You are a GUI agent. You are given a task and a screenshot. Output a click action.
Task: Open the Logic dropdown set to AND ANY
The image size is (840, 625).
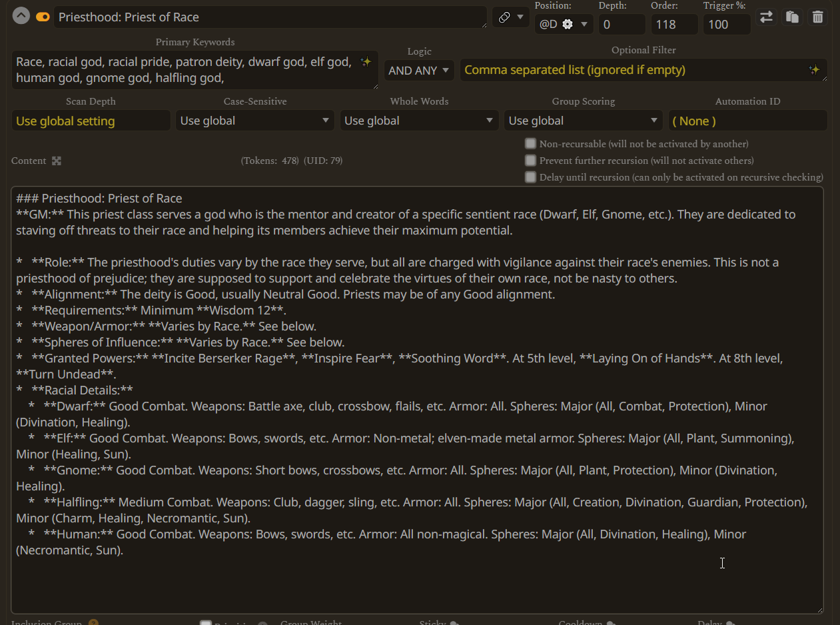pos(419,70)
